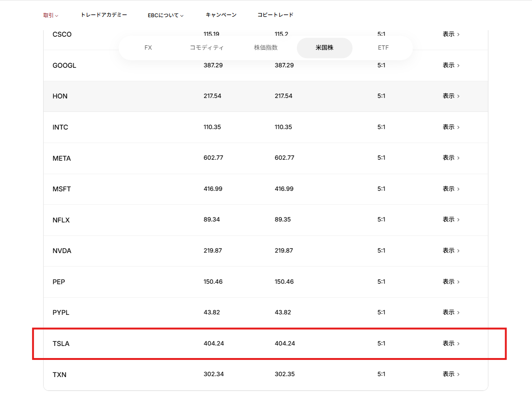532x404 pixels.
Task: Switch to the ETF tab
Action: [x=383, y=48]
